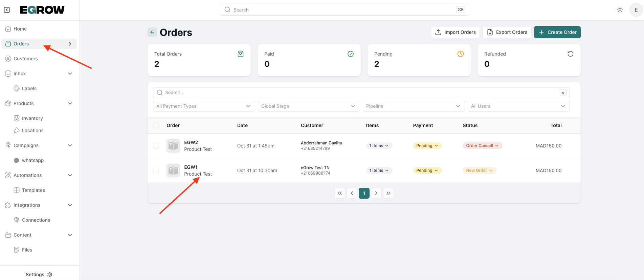The height and width of the screenshot is (280, 644).
Task: Jump to the first page of orders
Action: coord(340,193)
